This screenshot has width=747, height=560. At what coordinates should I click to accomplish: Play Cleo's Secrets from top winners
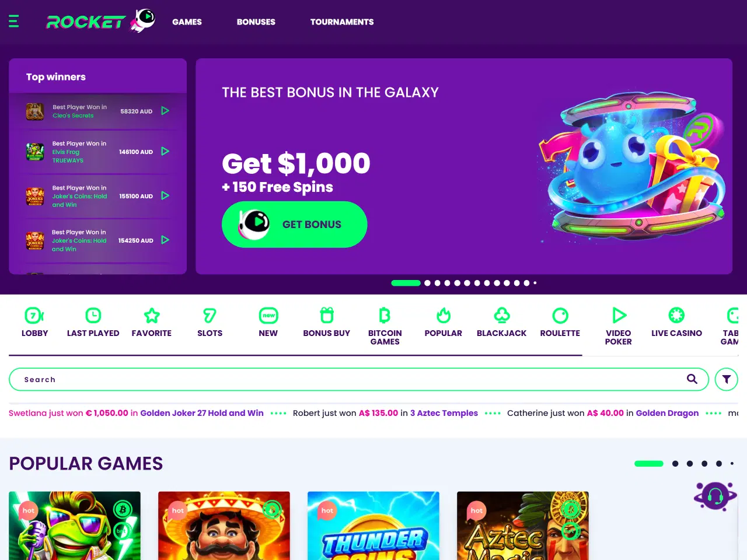coord(165,111)
